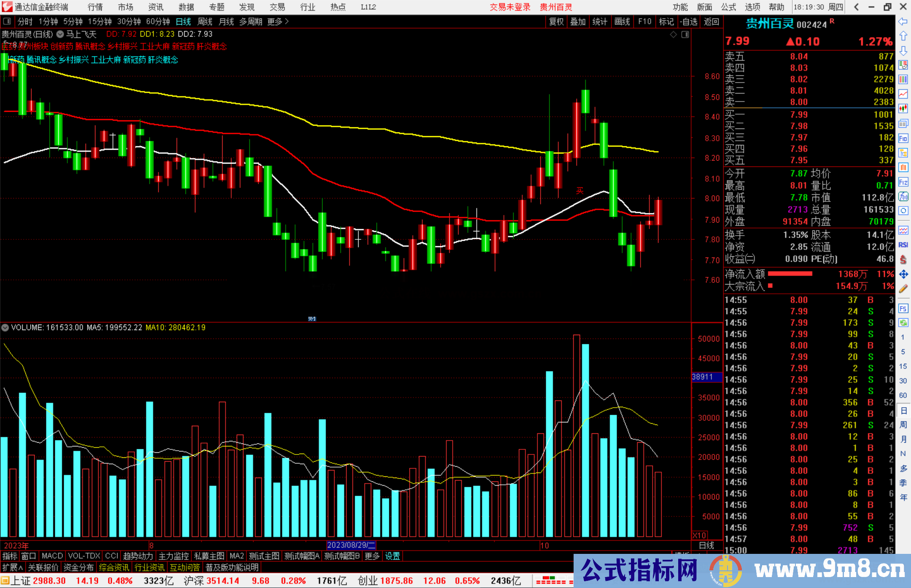This screenshot has width=911, height=588.
Task: Select the 周线 weekly period
Action: click(x=205, y=21)
